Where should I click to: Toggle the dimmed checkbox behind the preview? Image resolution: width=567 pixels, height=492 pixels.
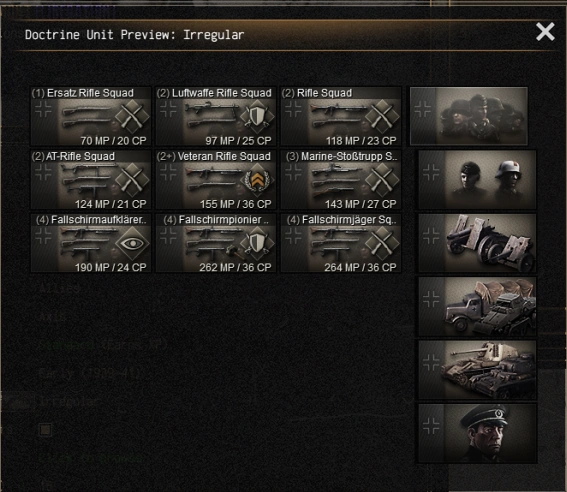[x=45, y=429]
